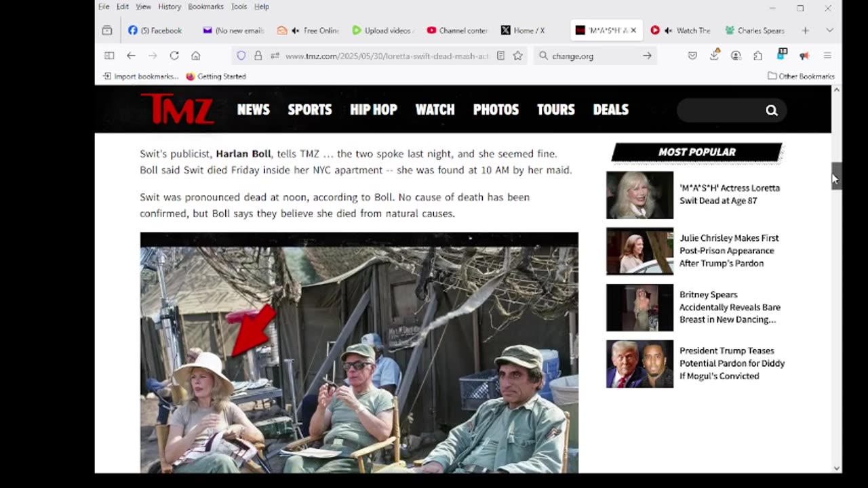Open the SPORTS section on TMZ
This screenshot has height=488, width=868.
click(310, 109)
